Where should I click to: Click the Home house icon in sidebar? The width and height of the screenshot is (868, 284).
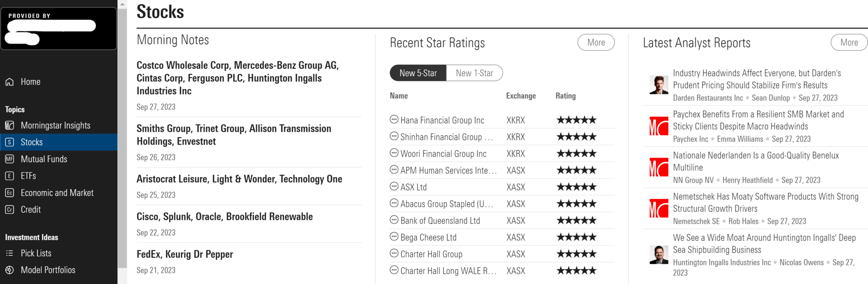pyautogui.click(x=9, y=82)
